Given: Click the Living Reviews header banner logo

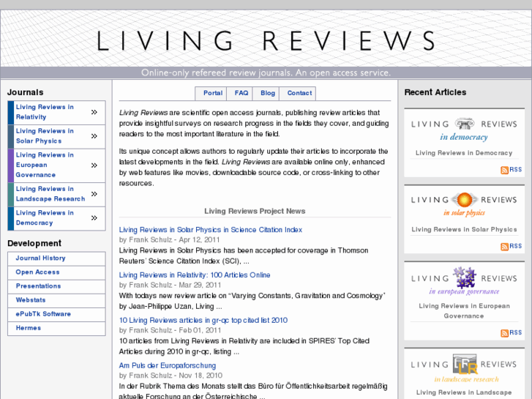Looking at the screenshot, I should (266, 40).
